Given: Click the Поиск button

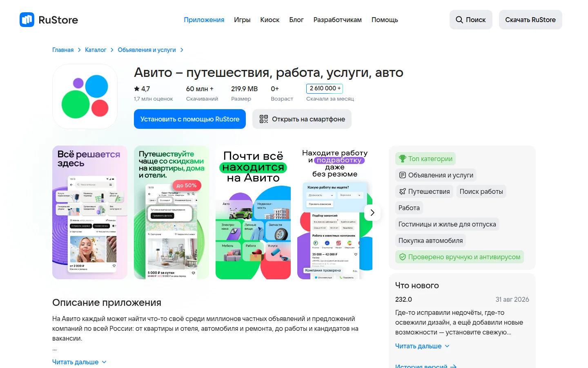Looking at the screenshot, I should click(471, 20).
